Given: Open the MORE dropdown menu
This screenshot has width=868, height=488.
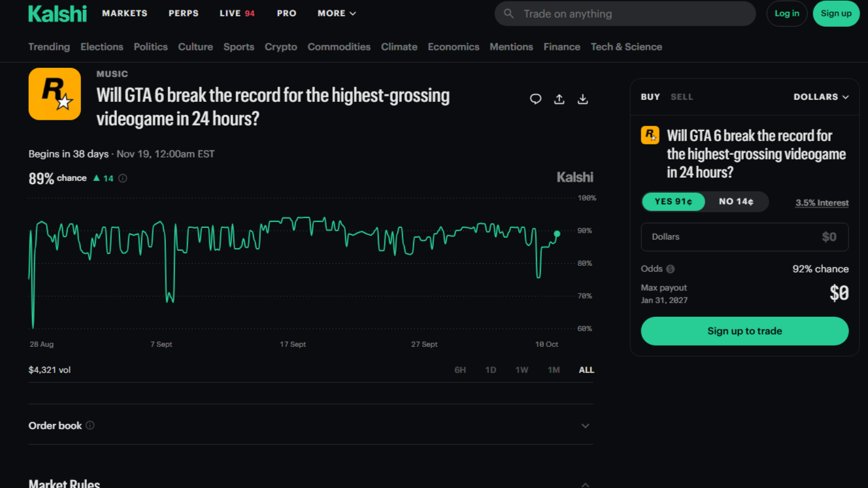Looking at the screenshot, I should tap(337, 13).
